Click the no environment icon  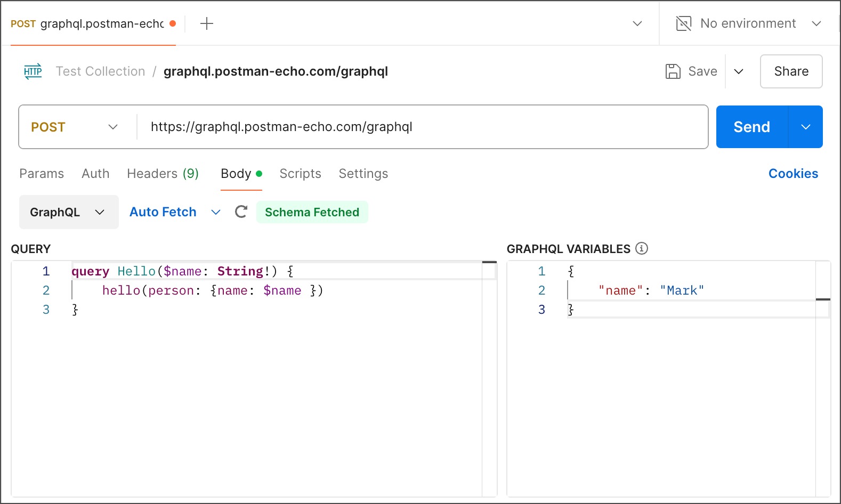click(x=684, y=23)
